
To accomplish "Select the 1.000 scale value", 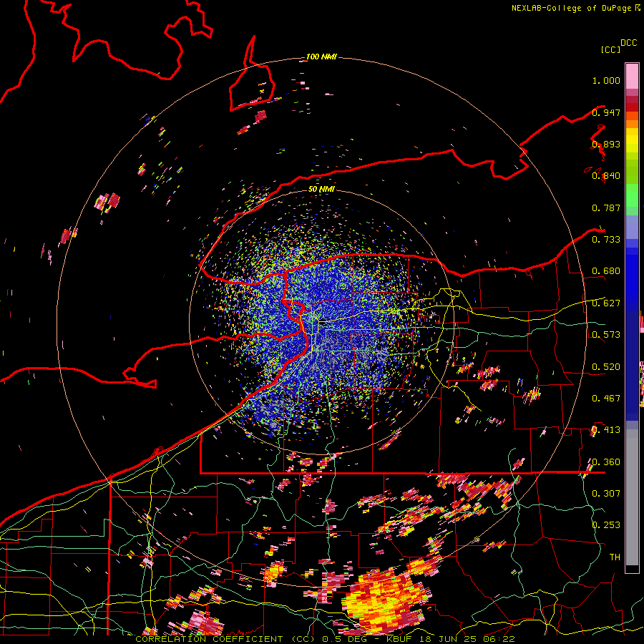I will (x=606, y=80).
